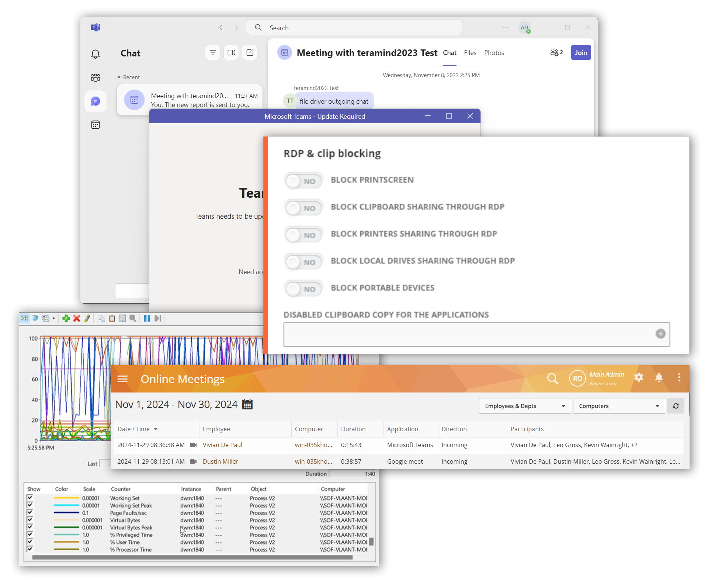Uncheck Show for % Processor Time counter
Screen dimensions: 708x588
coord(30,549)
